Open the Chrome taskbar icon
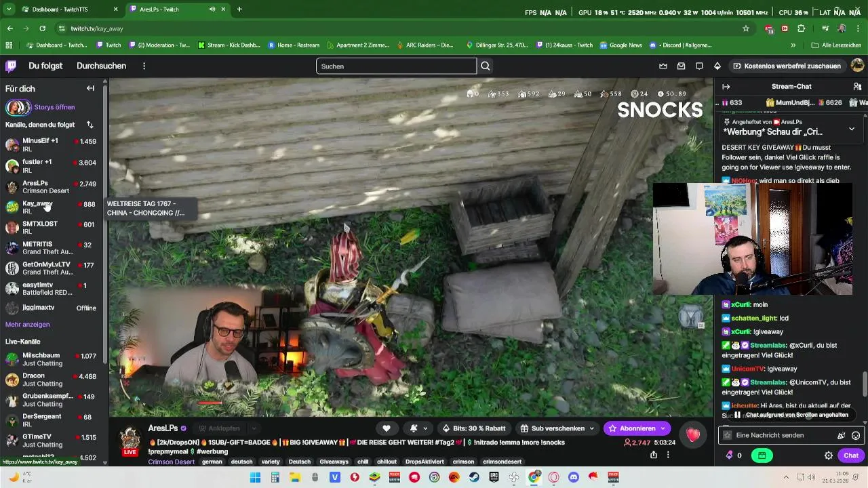The width and height of the screenshot is (868, 488). [534, 477]
